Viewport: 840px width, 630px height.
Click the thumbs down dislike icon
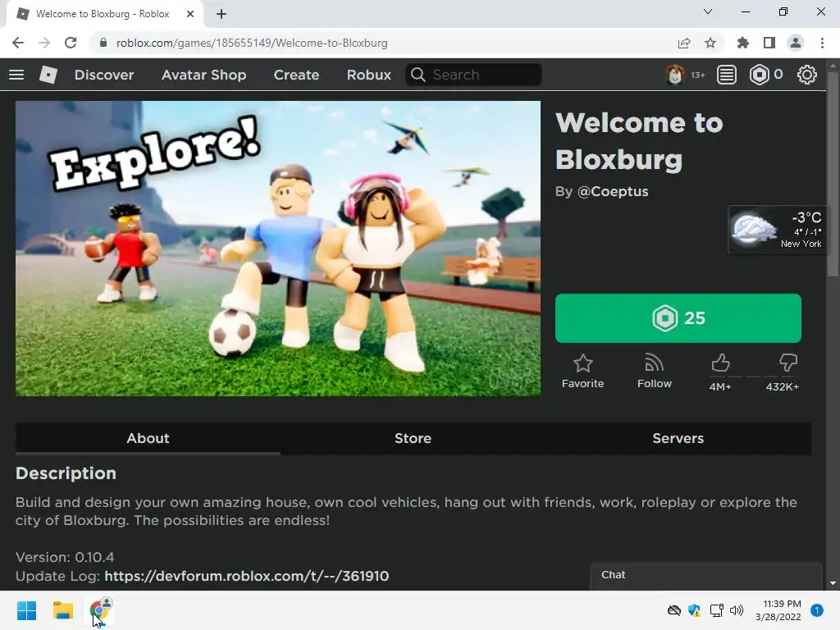788,363
